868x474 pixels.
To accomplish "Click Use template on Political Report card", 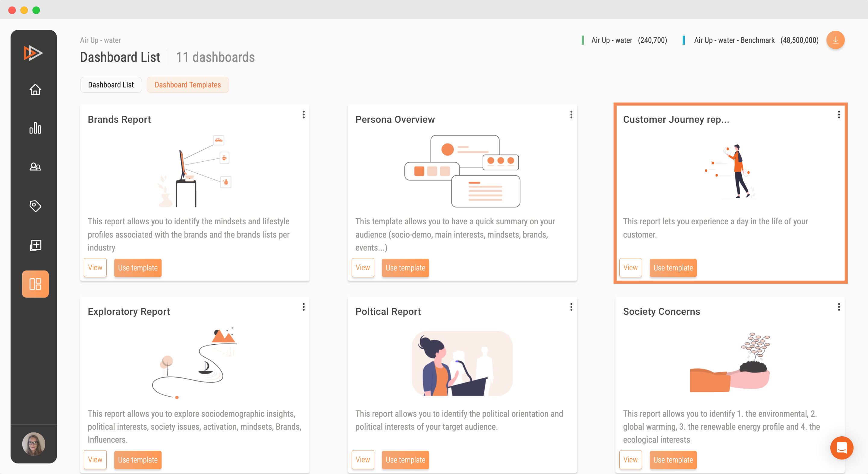I will point(405,460).
